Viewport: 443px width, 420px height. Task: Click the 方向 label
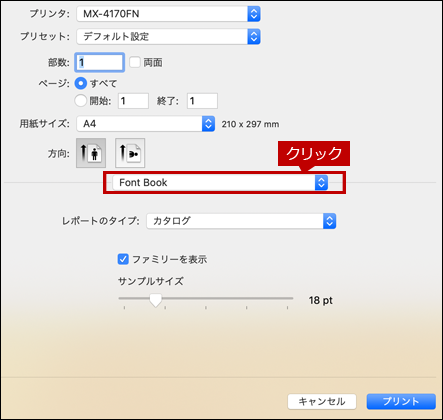tap(59, 154)
